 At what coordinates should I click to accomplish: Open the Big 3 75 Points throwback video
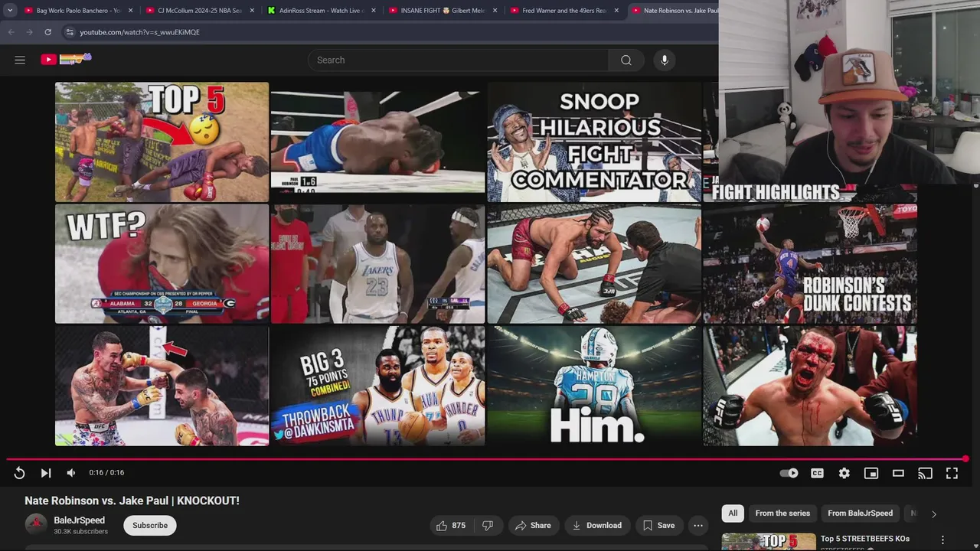coord(377,386)
